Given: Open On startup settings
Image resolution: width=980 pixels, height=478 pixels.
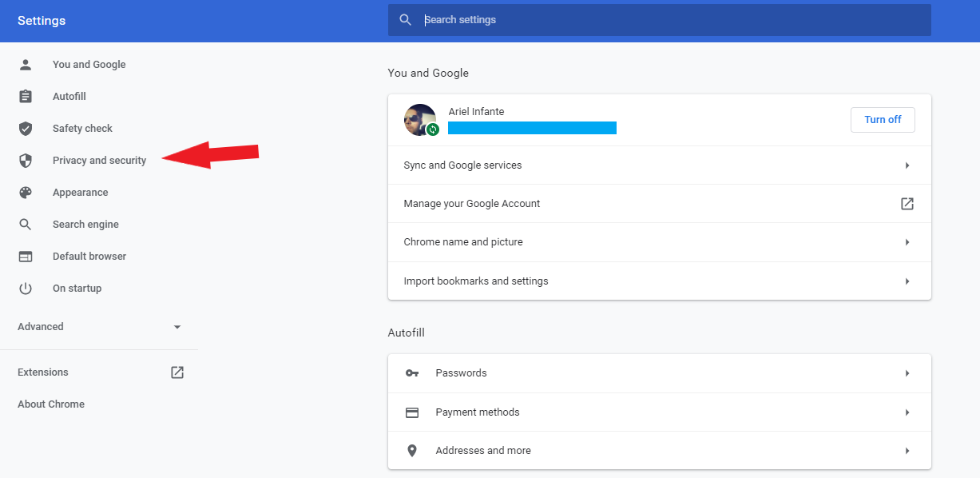Looking at the screenshot, I should [77, 289].
